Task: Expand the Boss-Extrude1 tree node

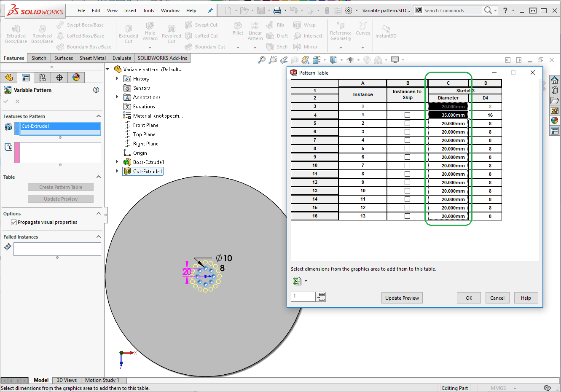Action: click(117, 162)
